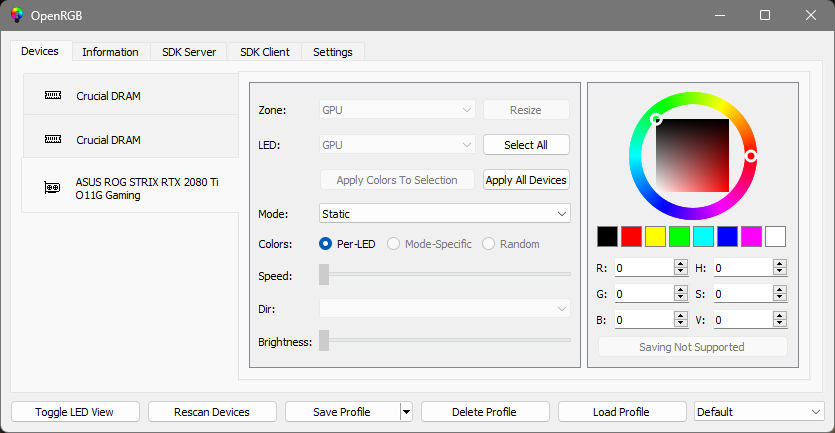
Task: Increase the V value with up arrow
Action: [780, 315]
